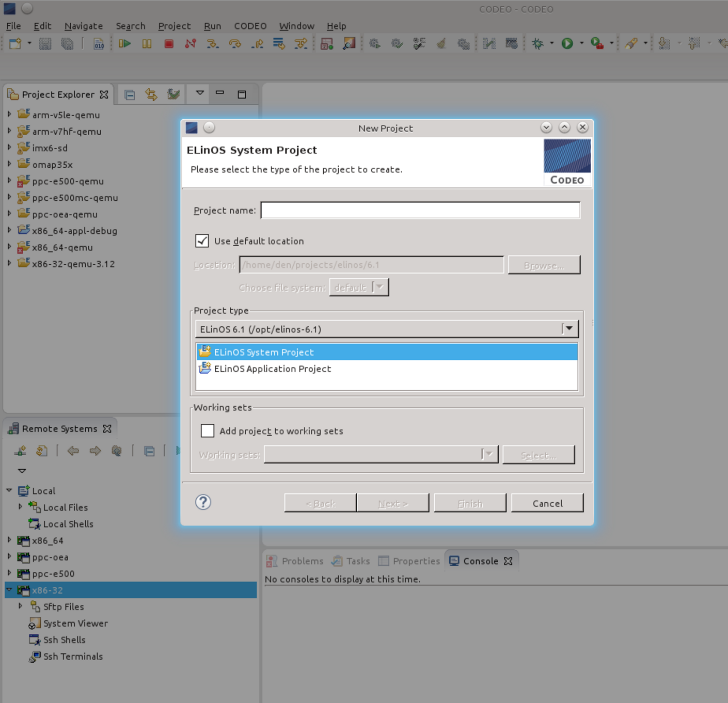
Task: Open the Project menu
Action: tap(174, 26)
